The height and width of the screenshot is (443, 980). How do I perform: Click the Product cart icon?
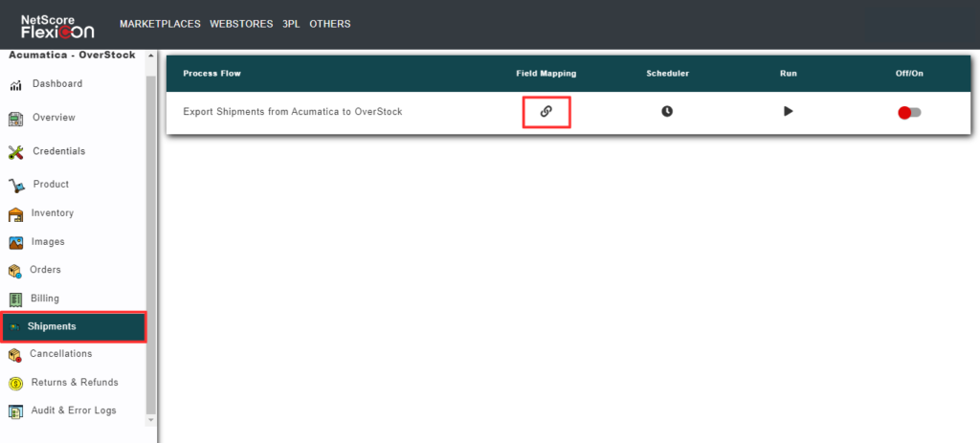point(16,185)
